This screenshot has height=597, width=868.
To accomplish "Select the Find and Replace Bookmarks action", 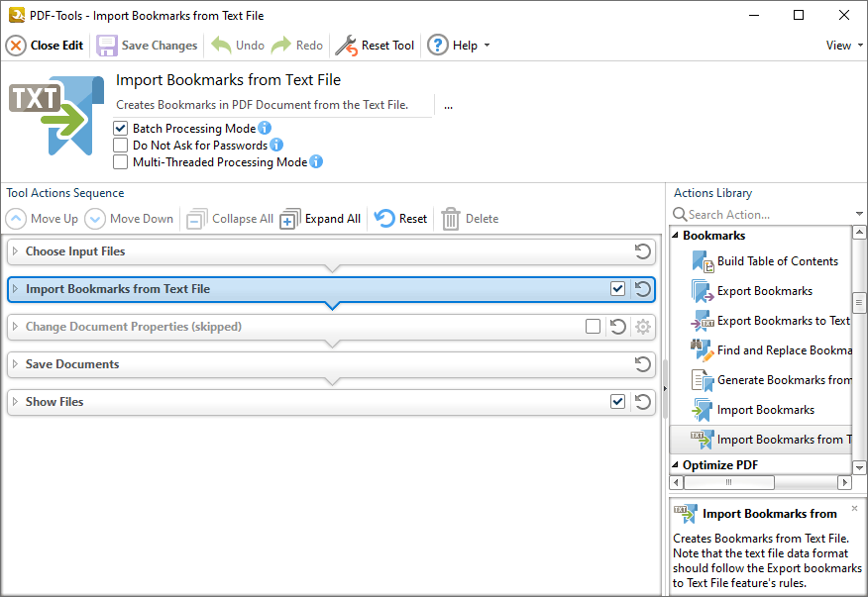I will (x=772, y=349).
